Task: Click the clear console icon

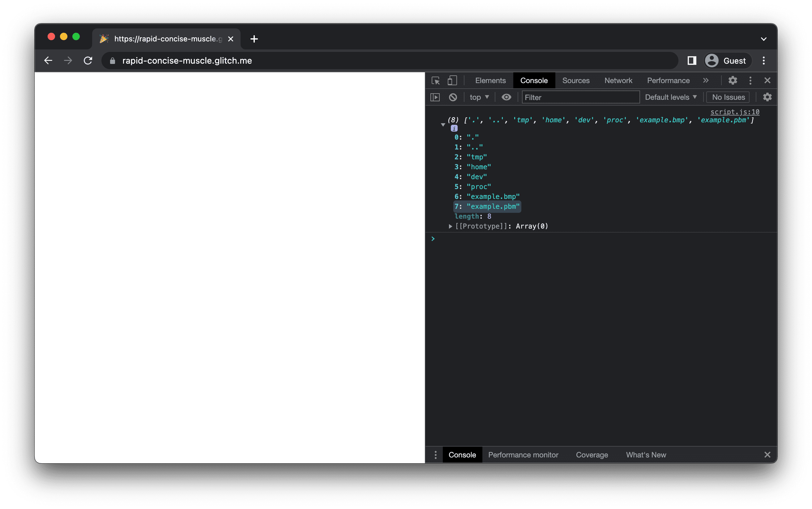Action: pos(453,97)
